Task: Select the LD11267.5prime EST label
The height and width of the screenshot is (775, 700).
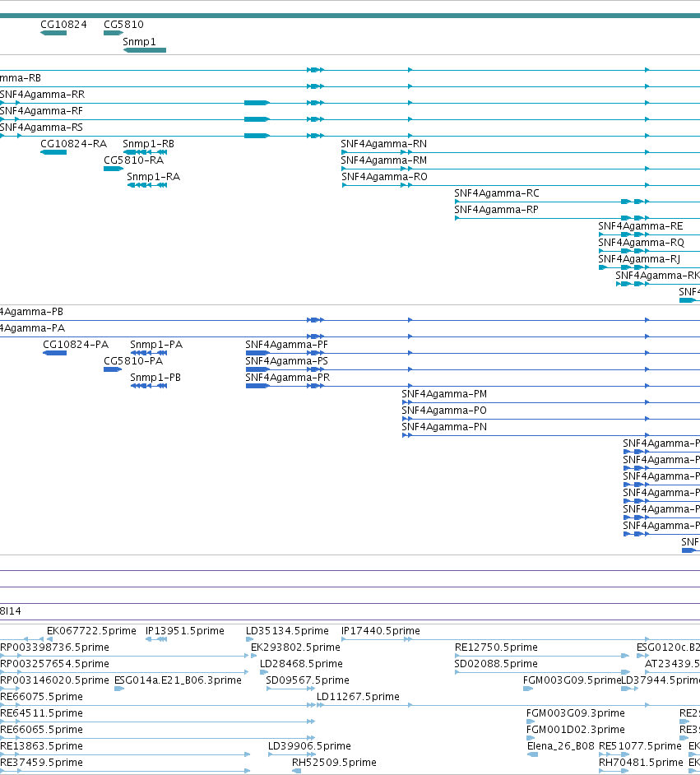Action: (x=358, y=696)
